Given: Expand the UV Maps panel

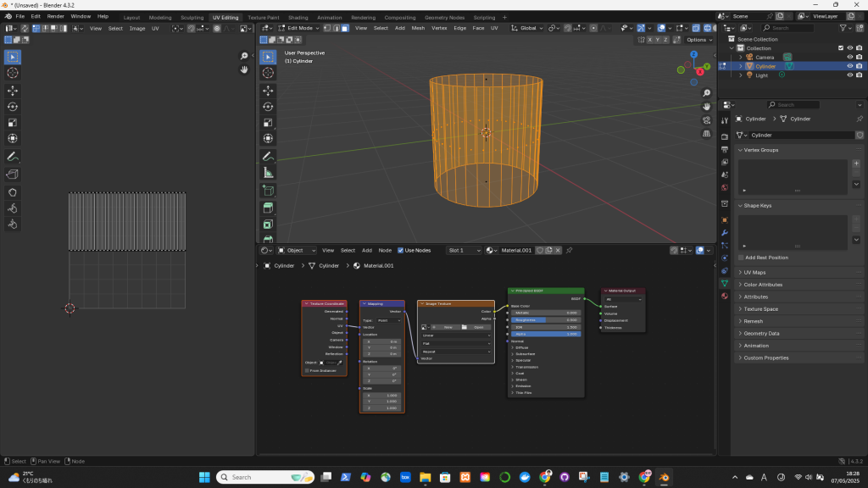Looking at the screenshot, I should [754, 272].
